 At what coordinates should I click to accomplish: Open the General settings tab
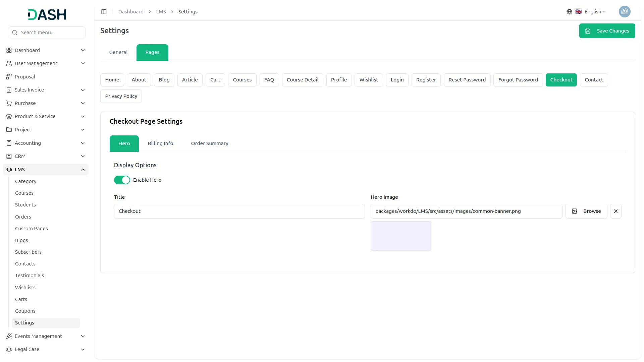point(118,52)
